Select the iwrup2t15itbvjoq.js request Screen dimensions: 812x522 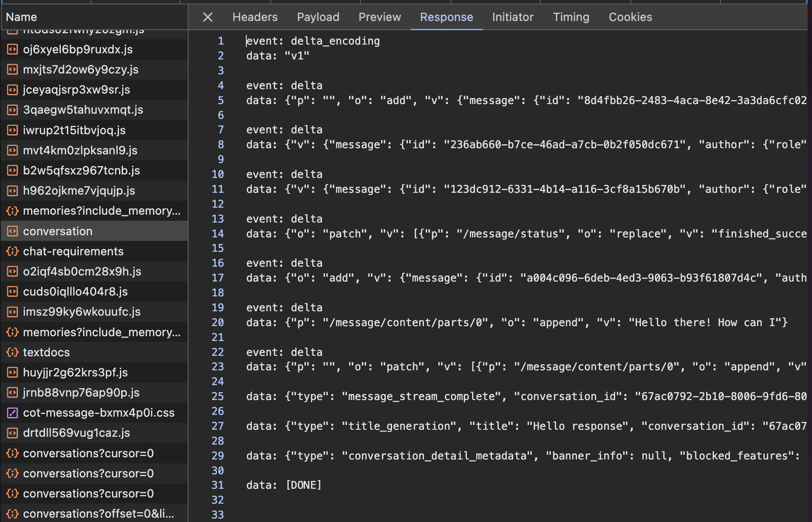click(x=94, y=130)
